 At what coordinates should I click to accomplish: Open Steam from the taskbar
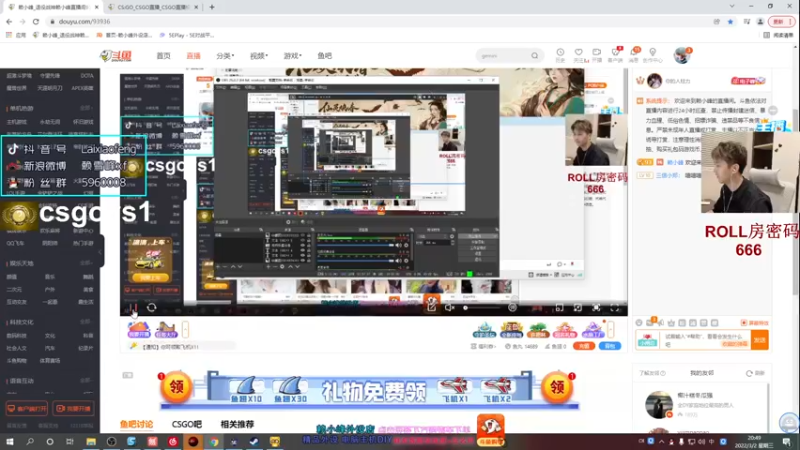pyautogui.click(x=254, y=441)
